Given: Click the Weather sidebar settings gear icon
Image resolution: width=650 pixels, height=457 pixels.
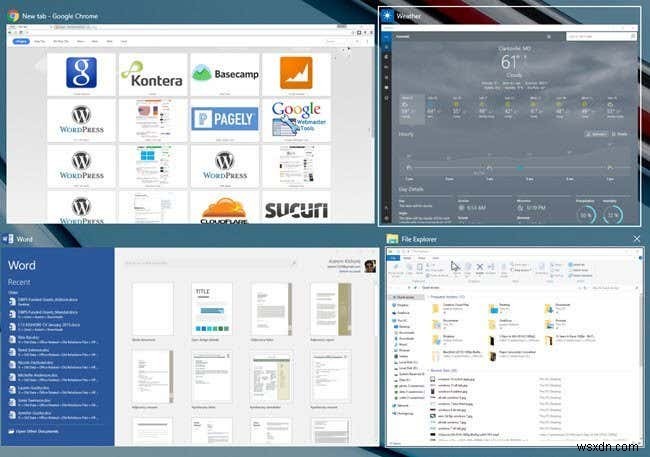Looking at the screenshot, I should coord(386,218).
